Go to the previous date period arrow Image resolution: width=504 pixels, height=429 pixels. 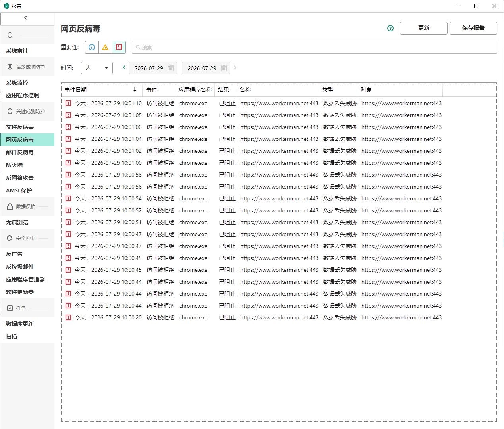(x=124, y=67)
